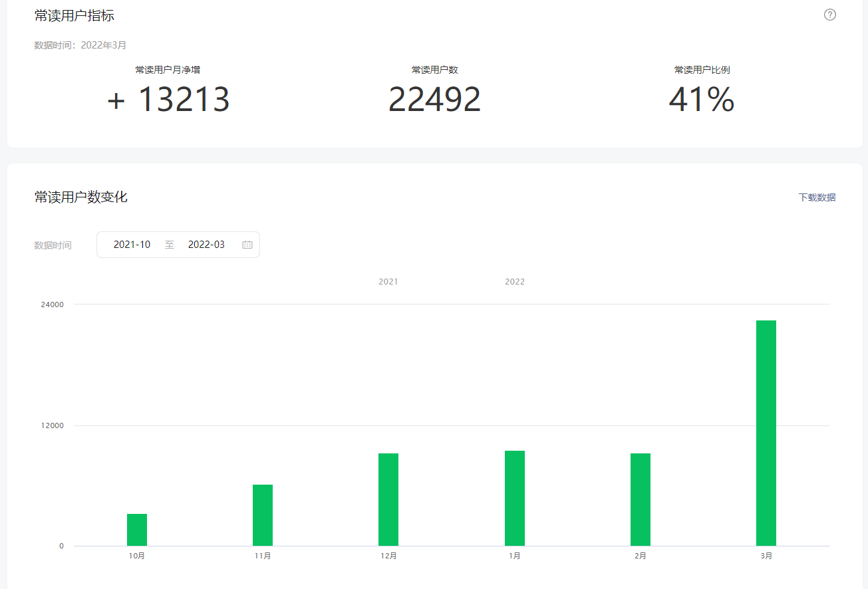The image size is (868, 589).
Task: Select the February bar in the chart
Action: 640,499
